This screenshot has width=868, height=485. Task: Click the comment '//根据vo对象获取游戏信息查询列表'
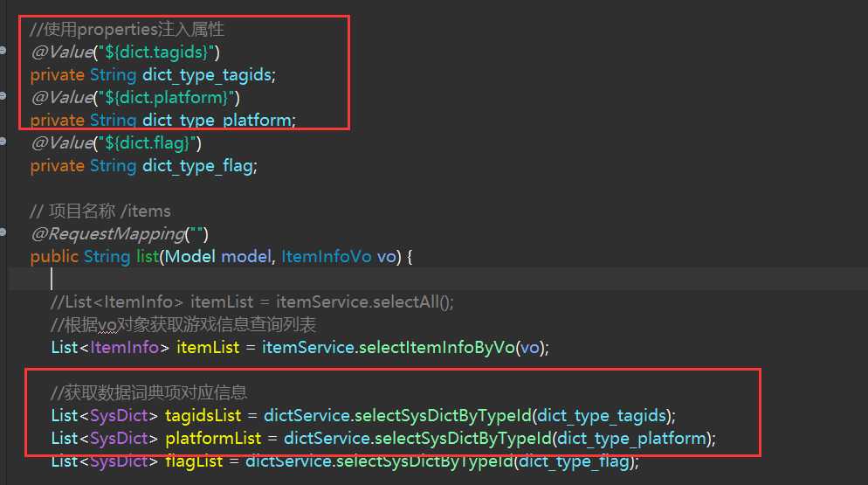pyautogui.click(x=183, y=325)
